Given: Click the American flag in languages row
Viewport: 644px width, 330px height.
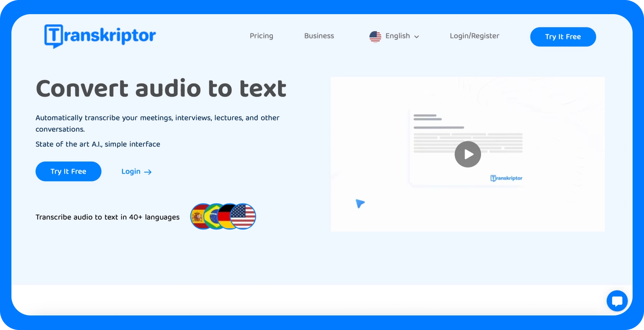Looking at the screenshot, I should [x=243, y=216].
